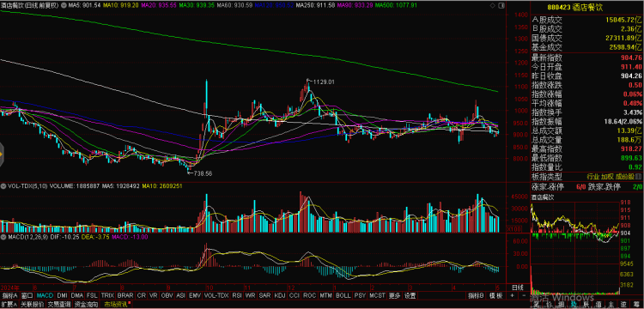Open 市场资讯 market news tab
This screenshot has height=309, width=644.
point(116,305)
